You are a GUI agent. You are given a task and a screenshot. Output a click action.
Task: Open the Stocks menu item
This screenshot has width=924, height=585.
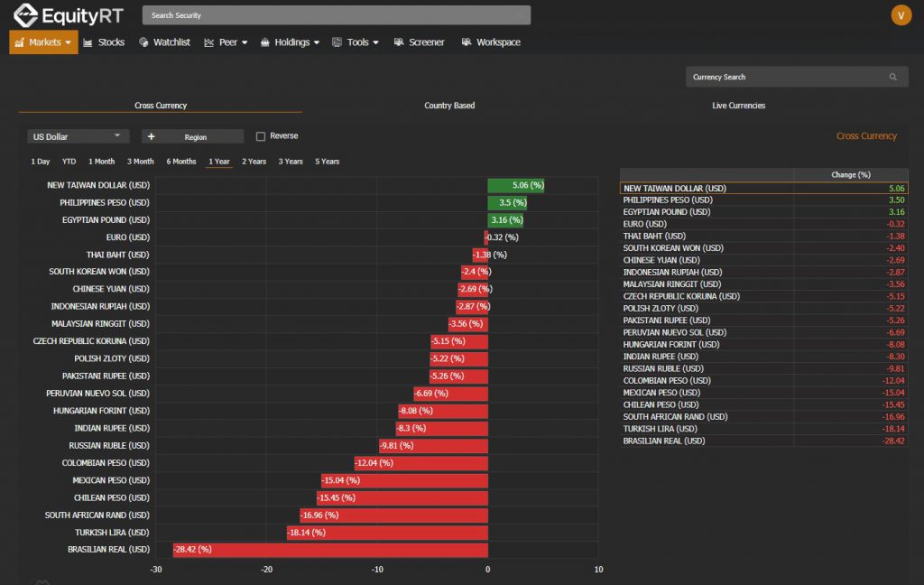[x=105, y=42]
